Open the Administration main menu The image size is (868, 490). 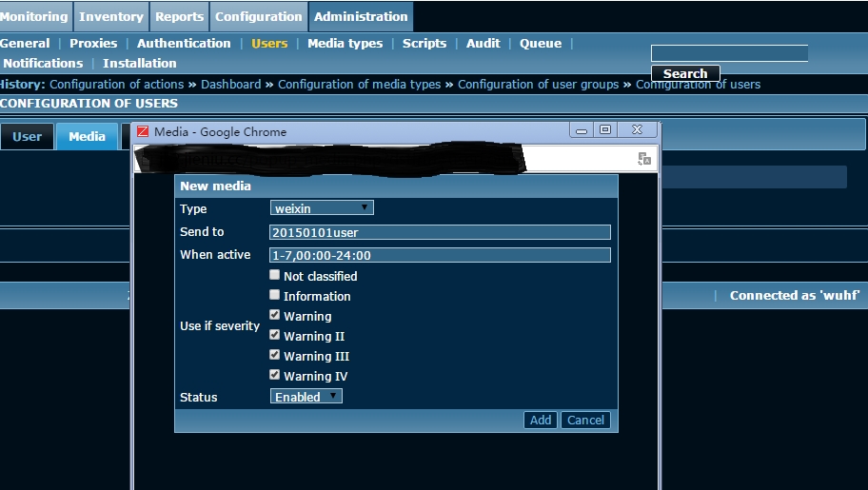(361, 16)
